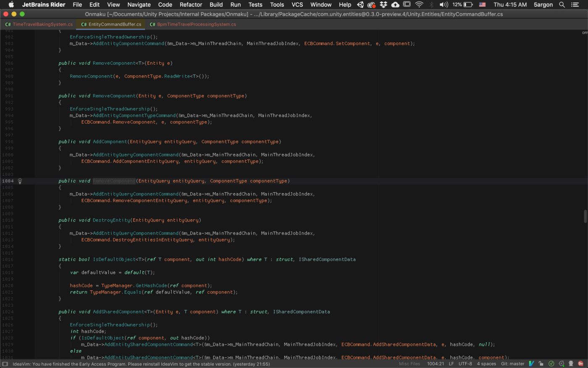This screenshot has height=368, width=588.
Task: Click the Unity connection status bar icon
Action: click(561, 364)
